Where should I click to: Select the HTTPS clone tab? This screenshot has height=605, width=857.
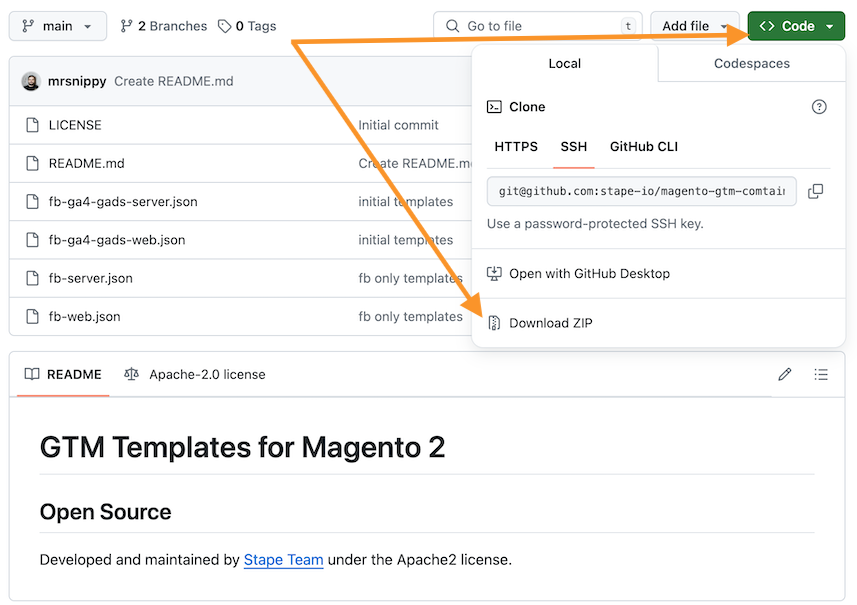pos(516,146)
